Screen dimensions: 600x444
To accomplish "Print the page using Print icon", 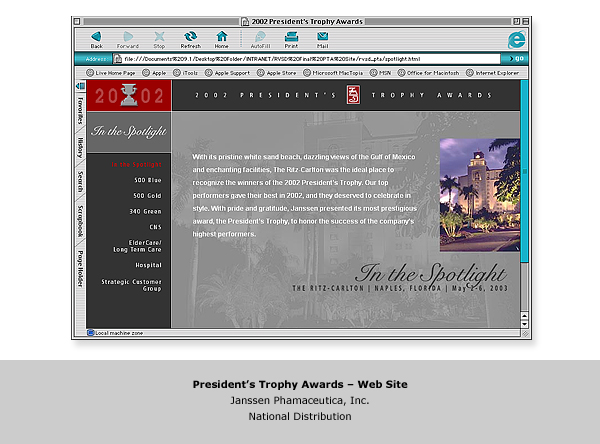I will 291,39.
